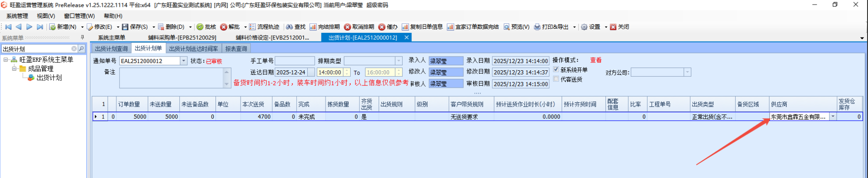868x178 pixels.
Task: Click 查找 search binoculars button
Action: tap(296, 27)
